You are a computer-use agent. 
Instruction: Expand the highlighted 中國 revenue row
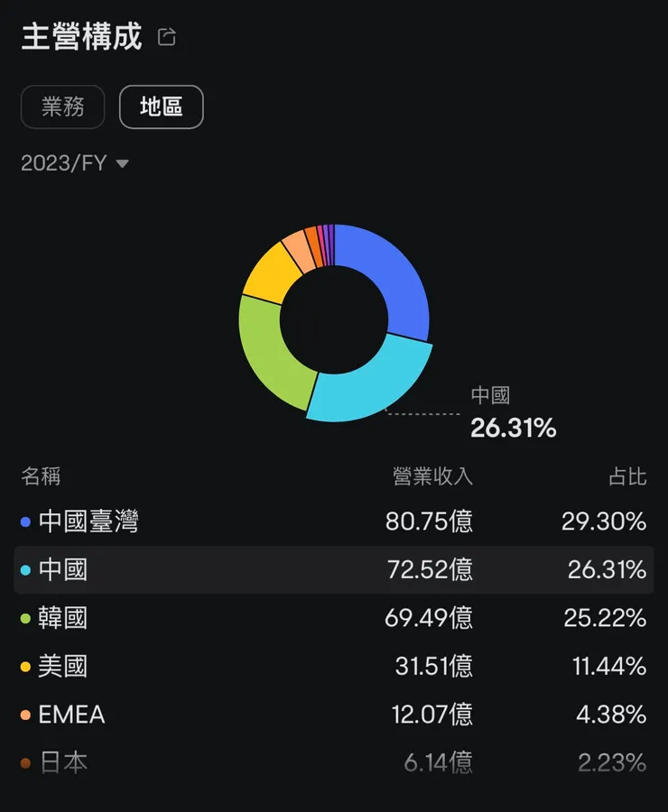334,569
